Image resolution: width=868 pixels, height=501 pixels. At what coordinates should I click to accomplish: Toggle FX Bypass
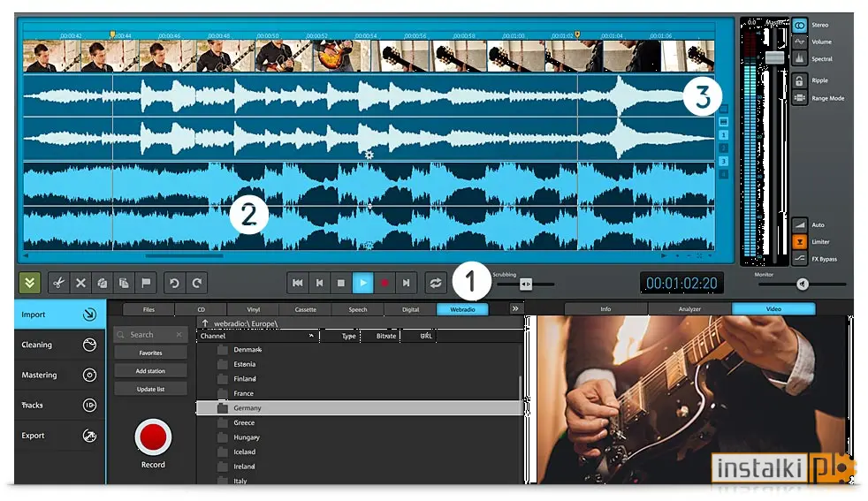click(799, 259)
